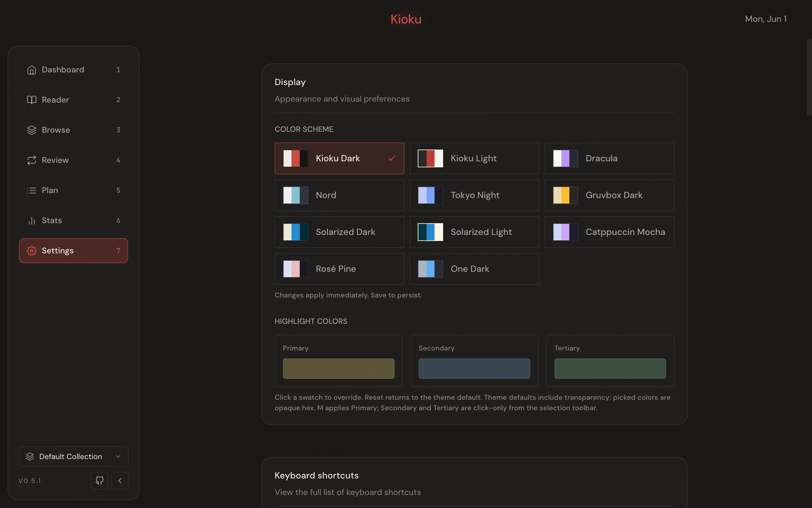The width and height of the screenshot is (812, 508).
Task: Select the Kioku Light color scheme
Action: click(x=474, y=158)
